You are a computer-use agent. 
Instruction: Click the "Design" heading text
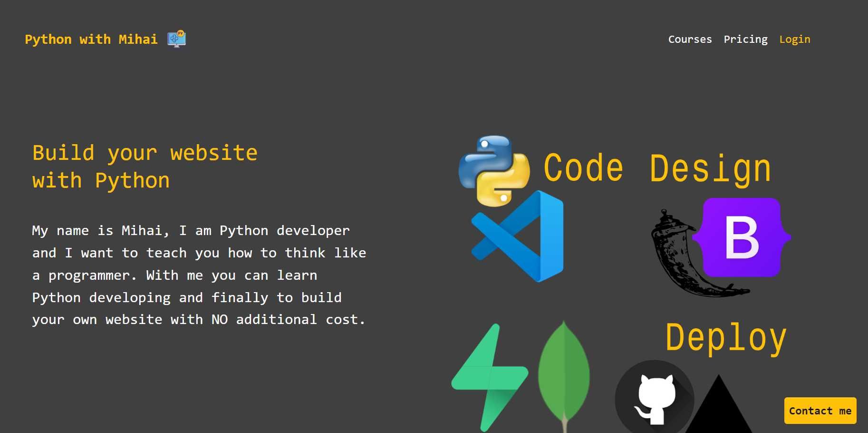[710, 169]
